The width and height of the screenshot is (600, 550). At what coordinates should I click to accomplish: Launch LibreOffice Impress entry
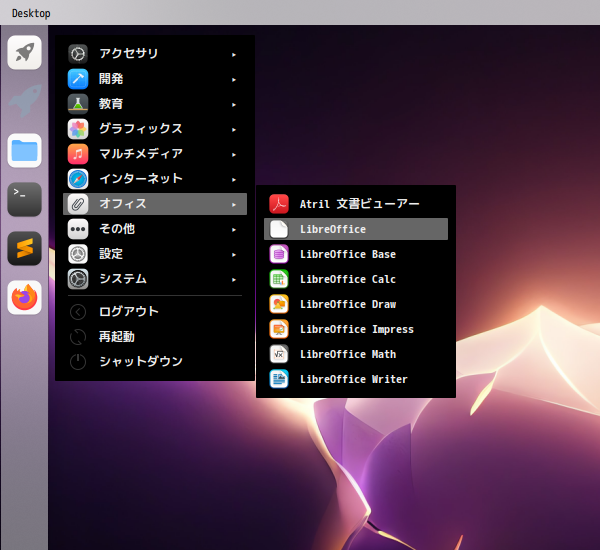coord(356,329)
